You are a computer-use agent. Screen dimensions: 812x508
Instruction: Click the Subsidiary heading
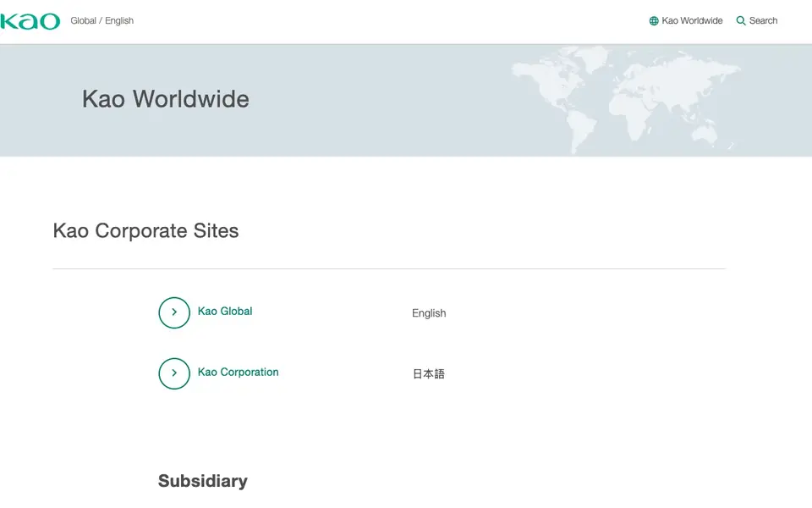click(x=203, y=481)
